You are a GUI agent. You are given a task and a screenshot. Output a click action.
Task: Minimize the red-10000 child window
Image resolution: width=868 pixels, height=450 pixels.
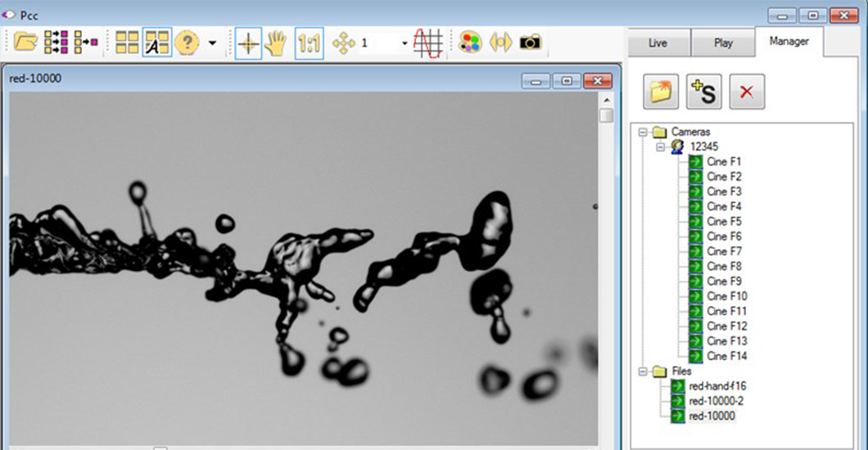coord(536,81)
